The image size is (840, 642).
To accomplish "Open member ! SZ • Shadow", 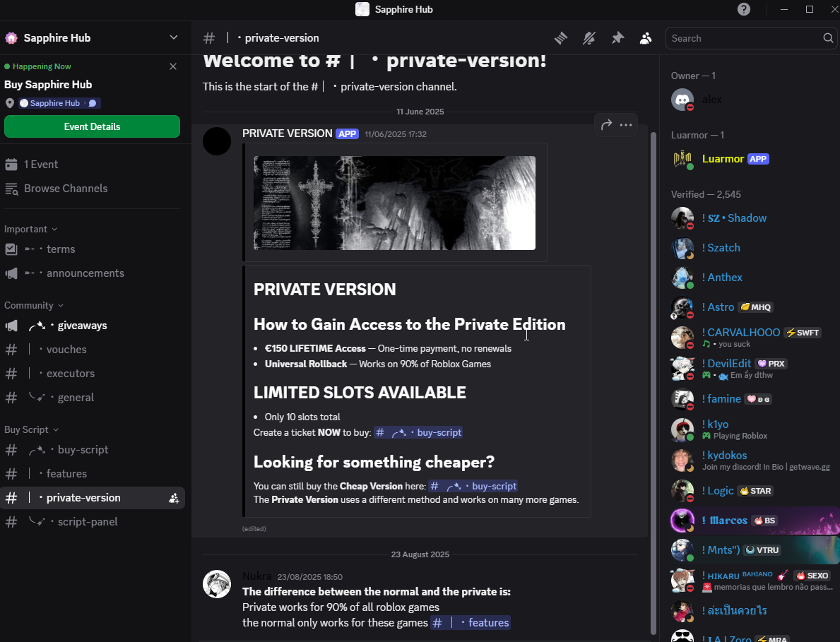I will (x=749, y=218).
